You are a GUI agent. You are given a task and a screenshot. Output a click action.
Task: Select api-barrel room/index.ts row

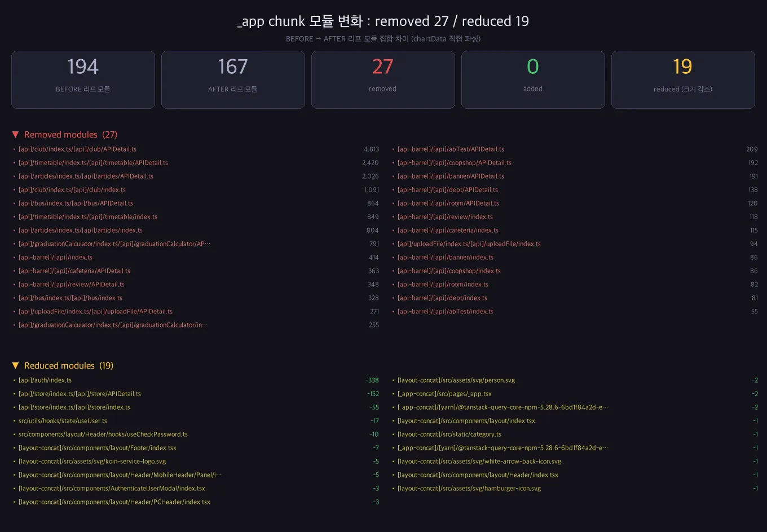tap(575, 285)
